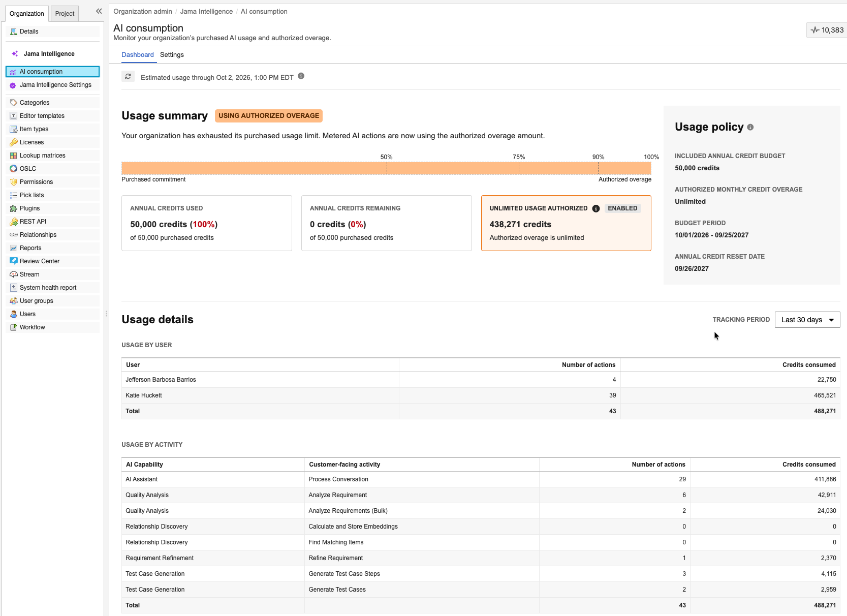Select the Organization tab
847x616 pixels.
pos(26,14)
